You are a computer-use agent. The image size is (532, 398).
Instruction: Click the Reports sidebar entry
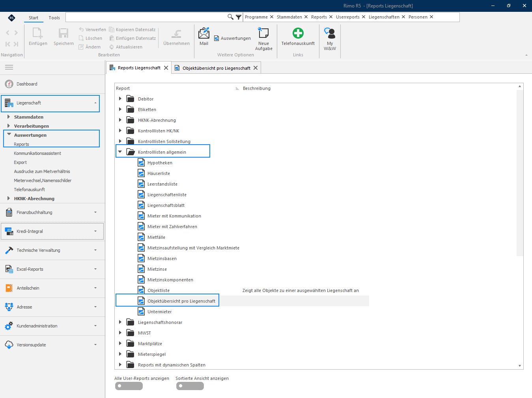click(x=22, y=144)
